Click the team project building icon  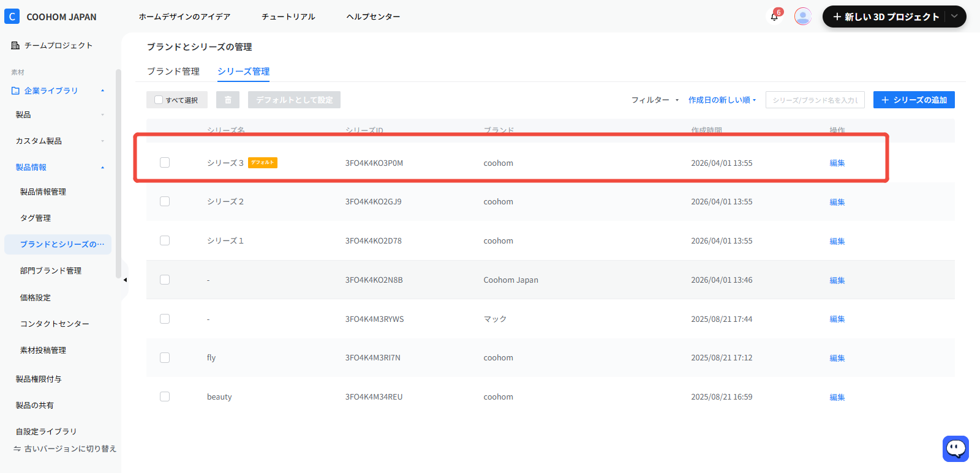pyautogui.click(x=15, y=45)
